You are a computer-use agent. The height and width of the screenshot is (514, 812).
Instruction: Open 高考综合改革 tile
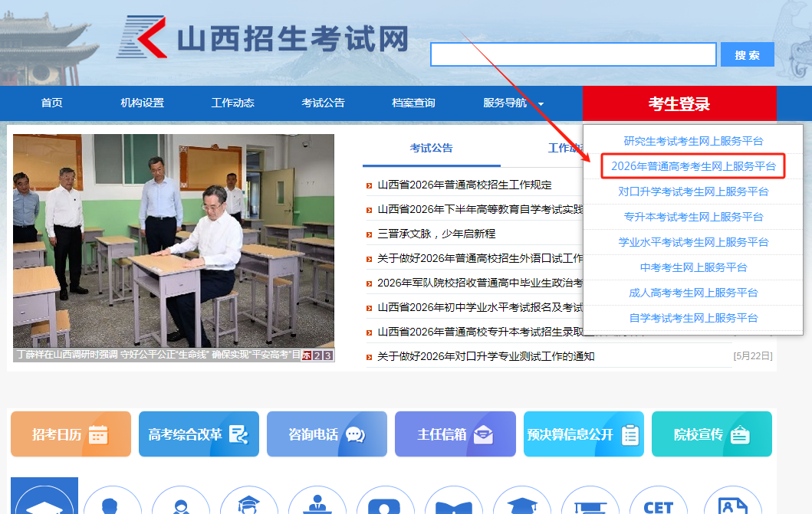[199, 434]
